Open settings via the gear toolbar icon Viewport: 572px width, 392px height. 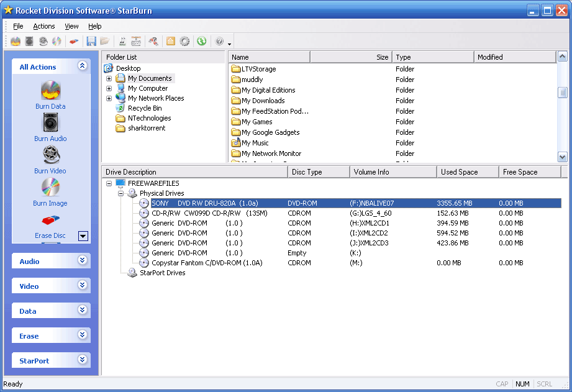[x=184, y=41]
